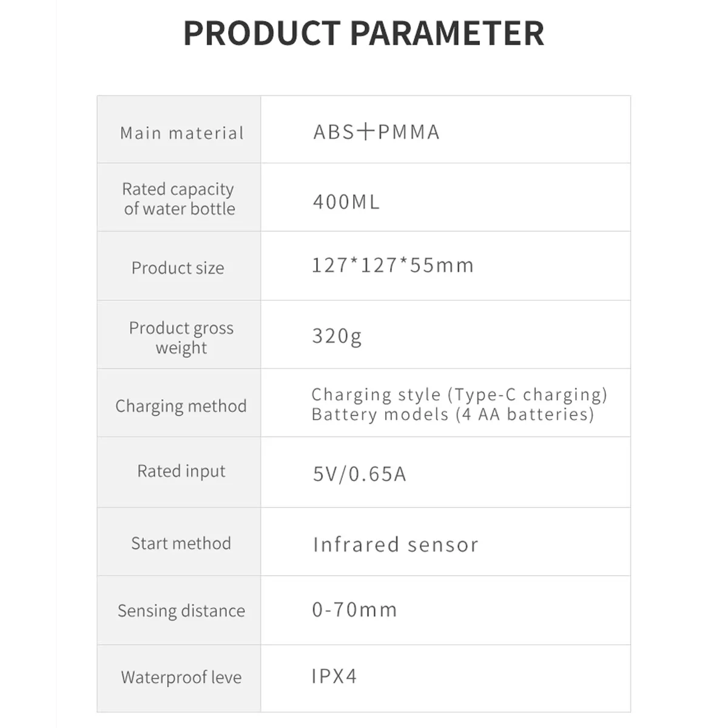The height and width of the screenshot is (728, 728).
Task: Click the PRODUCT PARAMETER heading
Action: pyautogui.click(x=363, y=33)
